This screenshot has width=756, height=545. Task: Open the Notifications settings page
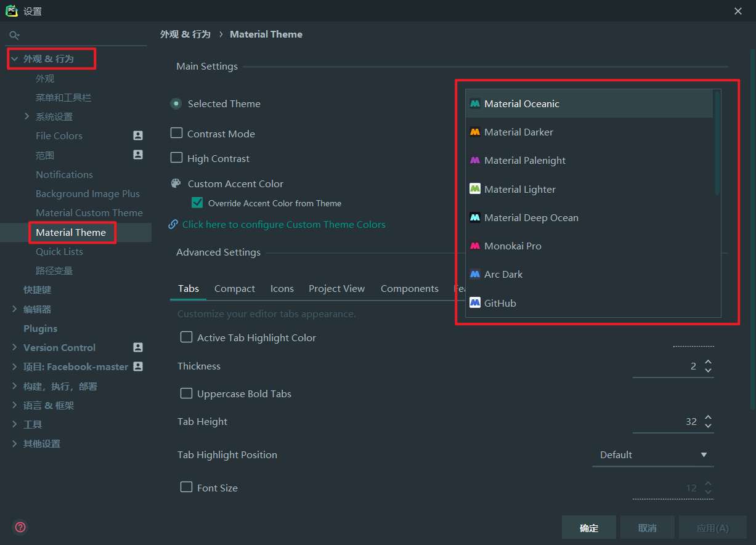pos(64,174)
